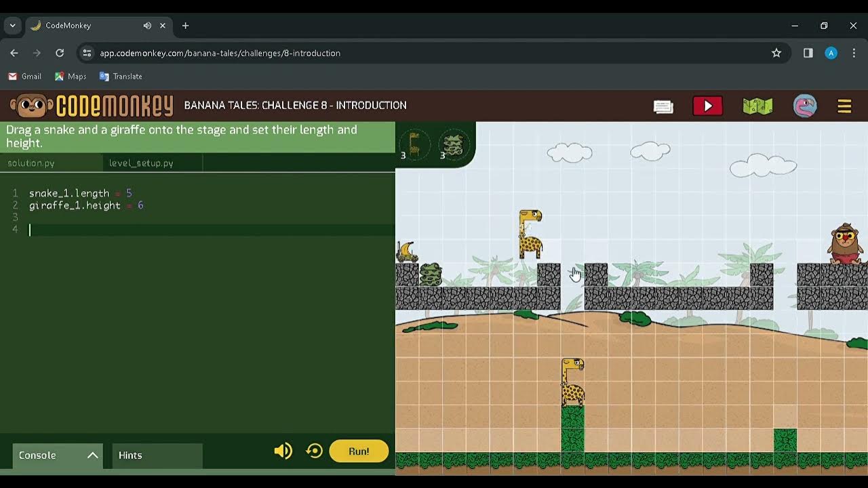Click the challenge instruction text
Screen dimensions: 868x488
coord(182,136)
